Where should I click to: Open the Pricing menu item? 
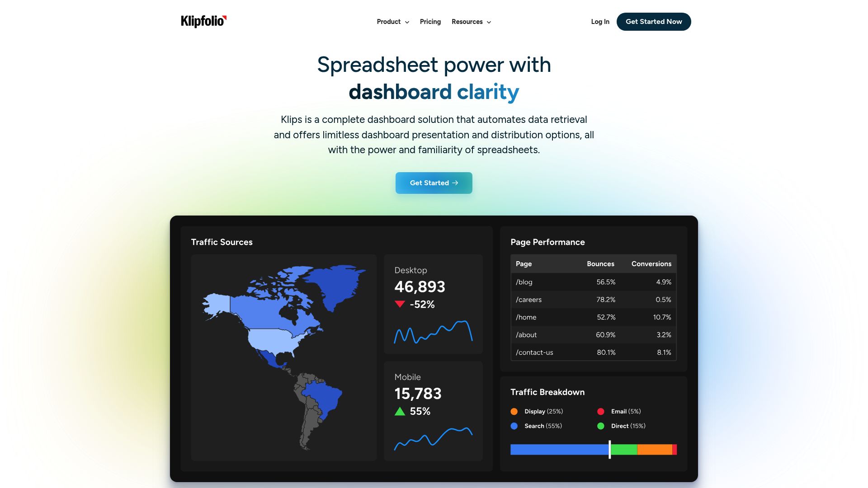(x=430, y=22)
